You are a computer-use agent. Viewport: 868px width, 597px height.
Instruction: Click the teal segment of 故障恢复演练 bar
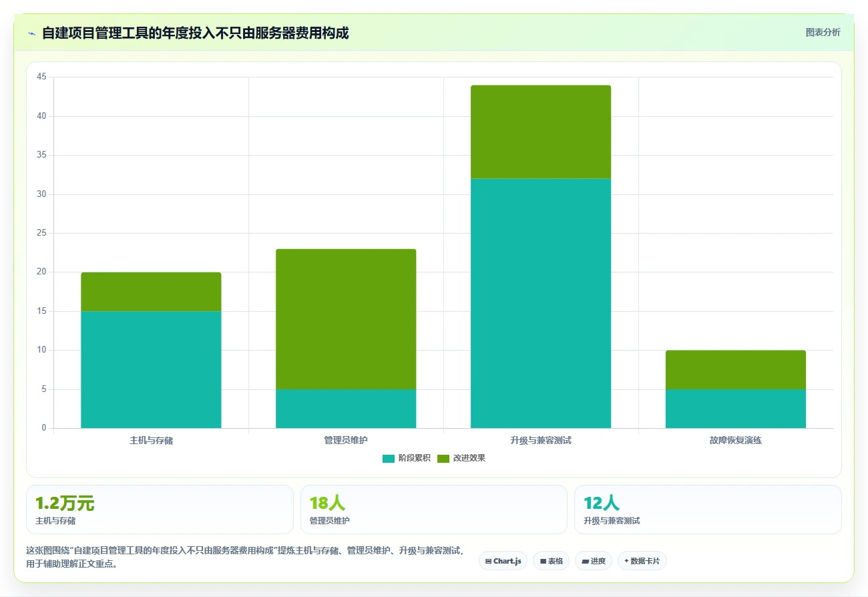click(x=736, y=409)
